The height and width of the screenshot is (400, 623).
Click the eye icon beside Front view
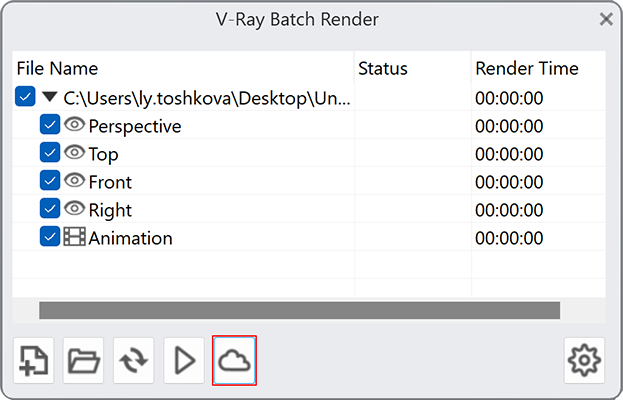tap(74, 181)
